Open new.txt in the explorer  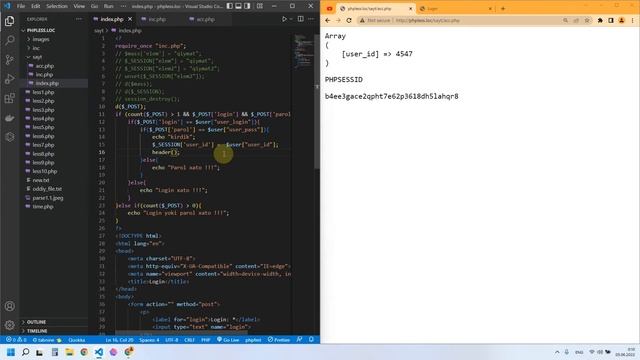click(x=41, y=180)
